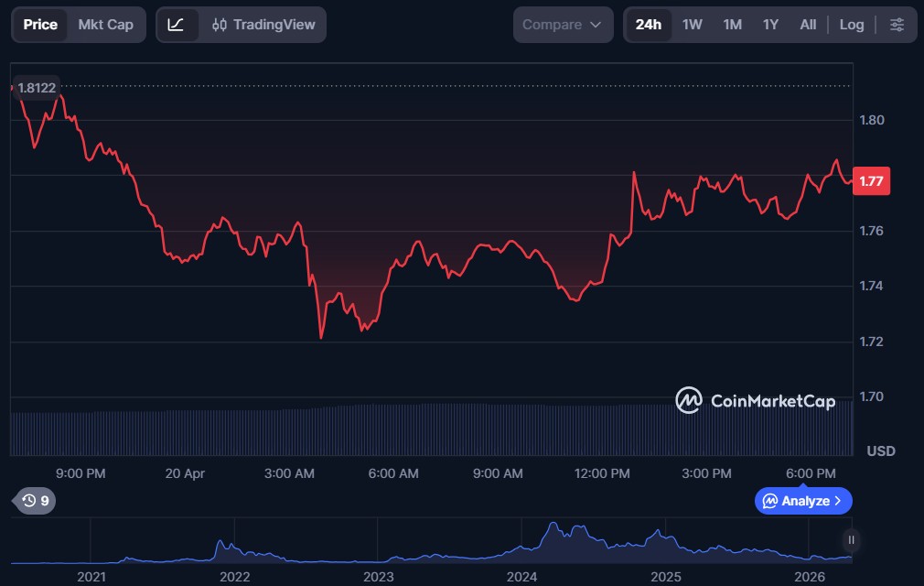
Task: Open the chart settings sliders icon
Action: coord(897,25)
